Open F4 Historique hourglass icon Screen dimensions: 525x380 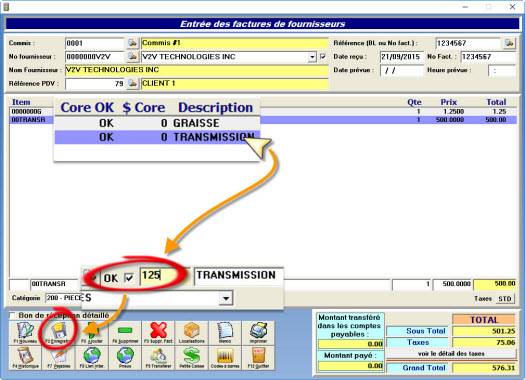click(25, 358)
